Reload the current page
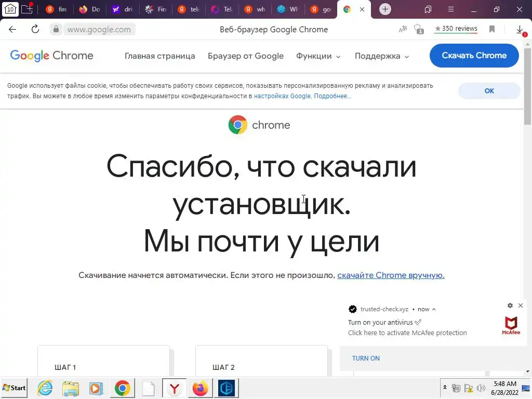 click(35, 29)
